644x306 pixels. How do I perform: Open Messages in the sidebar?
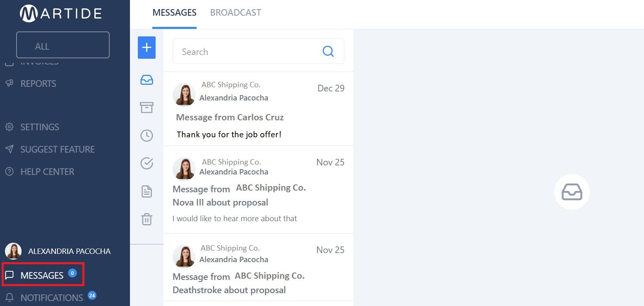point(42,275)
